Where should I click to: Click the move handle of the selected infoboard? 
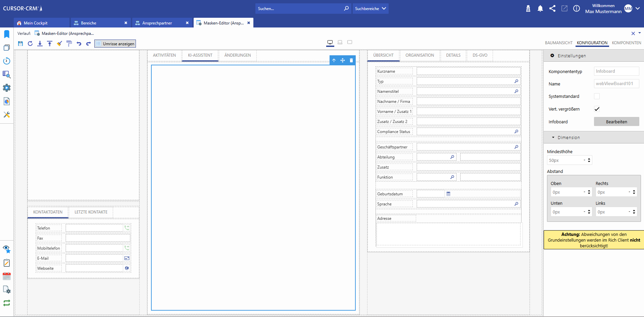[343, 60]
